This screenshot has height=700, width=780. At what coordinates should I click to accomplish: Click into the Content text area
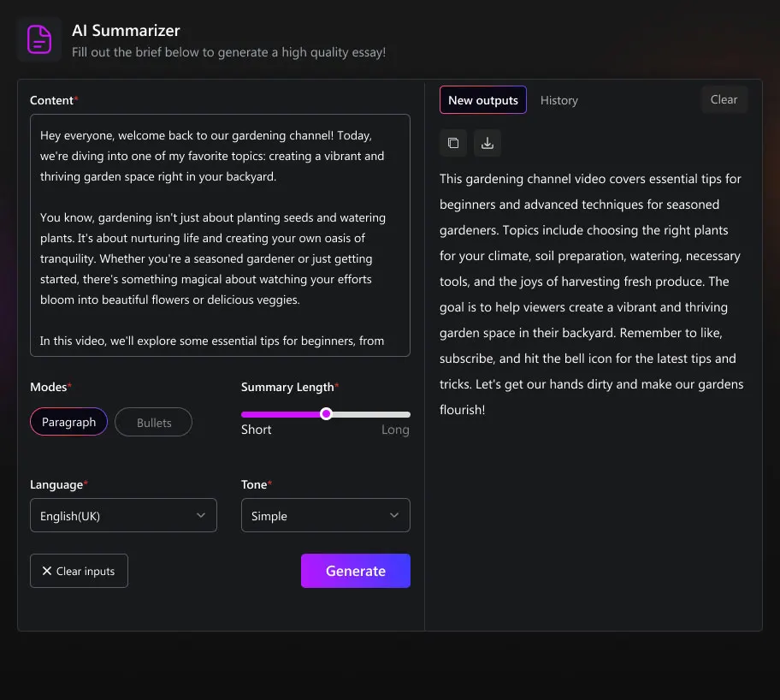point(221,235)
